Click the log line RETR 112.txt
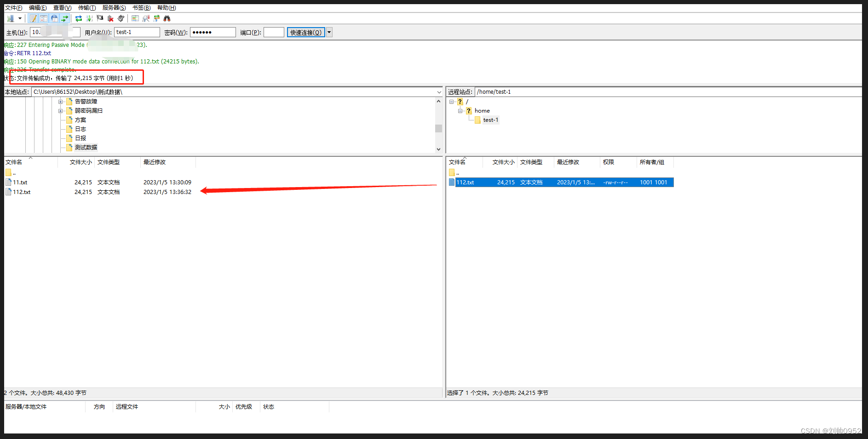Screen dimensions: 868x439 tap(34, 53)
